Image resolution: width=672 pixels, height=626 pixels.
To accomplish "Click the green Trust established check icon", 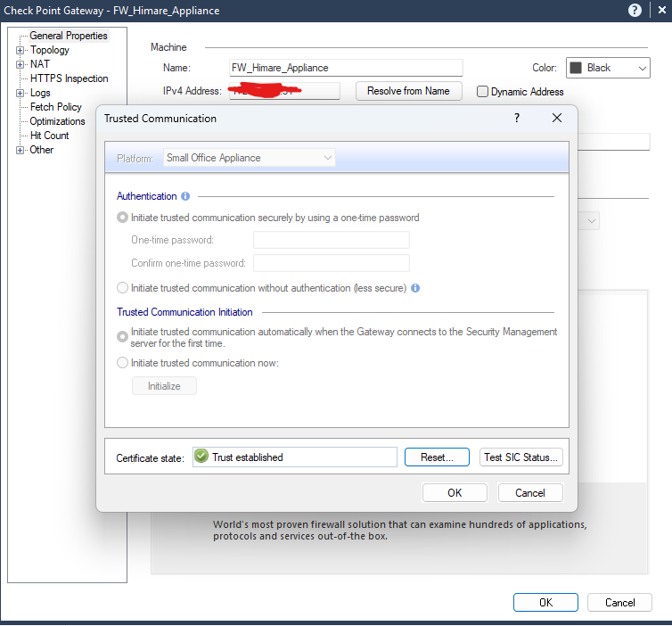I will tap(201, 457).
